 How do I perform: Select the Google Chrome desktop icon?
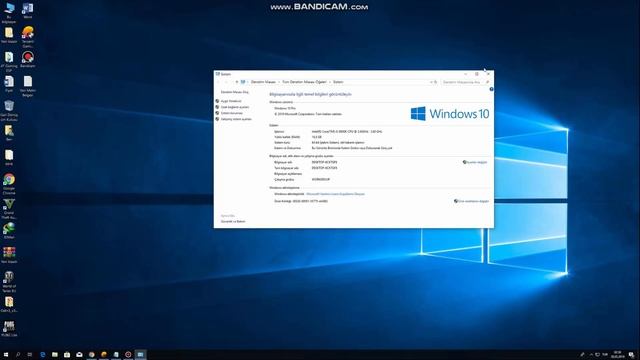(9, 184)
